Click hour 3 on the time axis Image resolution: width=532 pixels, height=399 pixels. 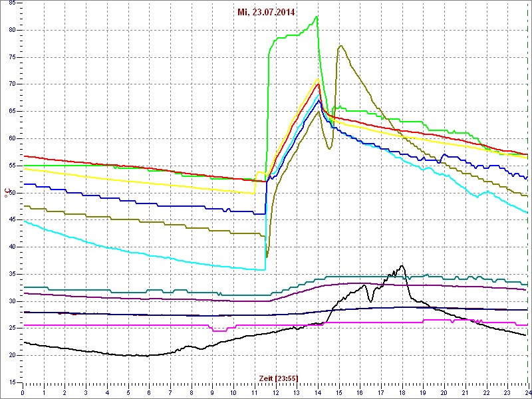86,392
